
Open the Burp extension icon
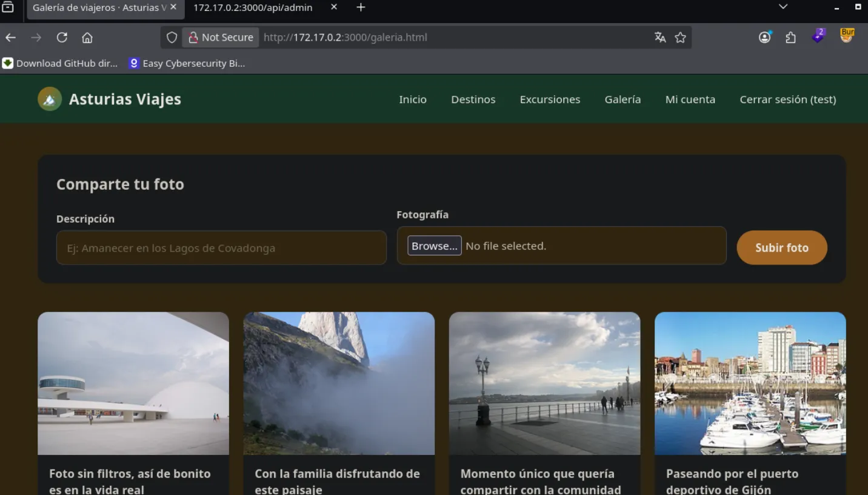point(847,36)
